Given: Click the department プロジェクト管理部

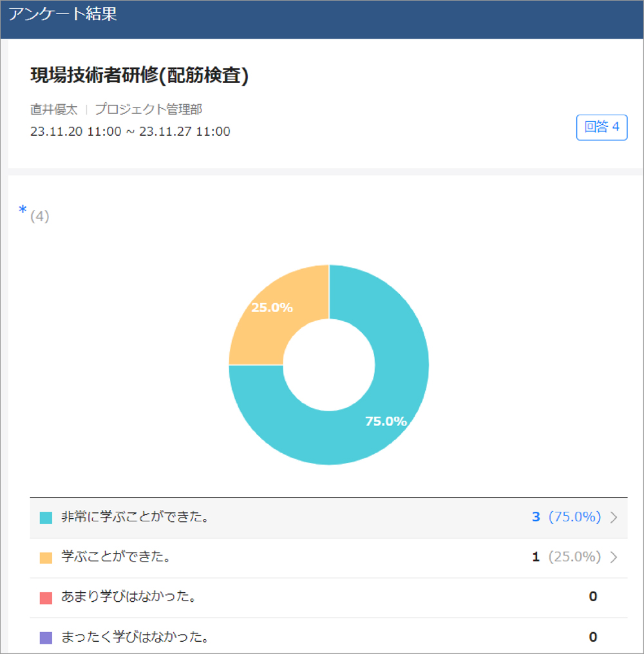Looking at the screenshot, I should (x=148, y=109).
